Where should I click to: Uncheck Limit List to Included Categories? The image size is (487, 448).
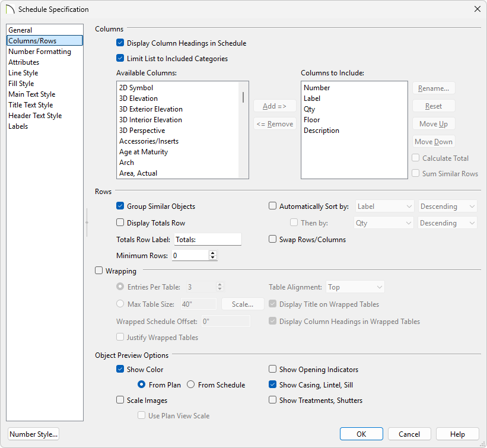point(120,59)
